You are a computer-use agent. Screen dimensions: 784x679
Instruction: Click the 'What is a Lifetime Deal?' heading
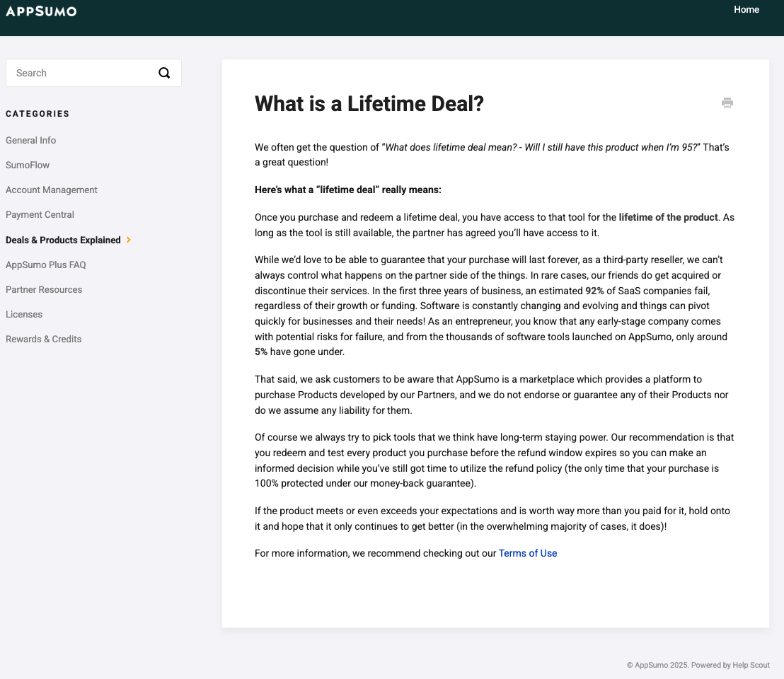(x=369, y=104)
